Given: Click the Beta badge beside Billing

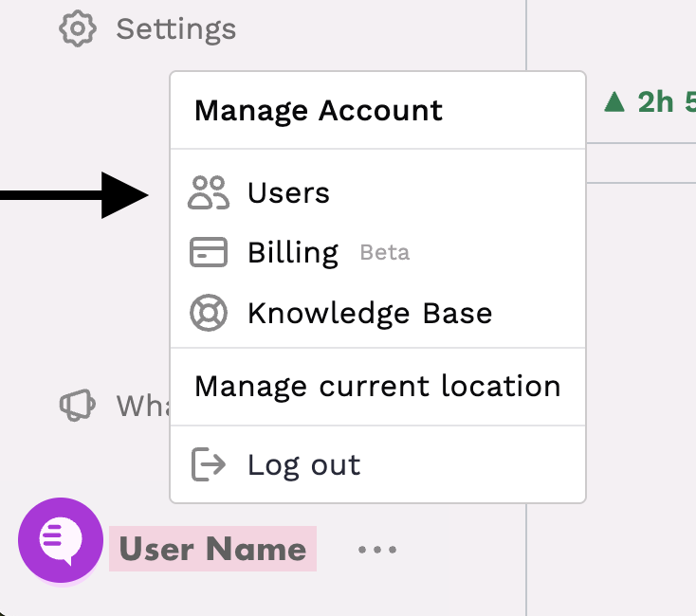Looking at the screenshot, I should click(385, 253).
